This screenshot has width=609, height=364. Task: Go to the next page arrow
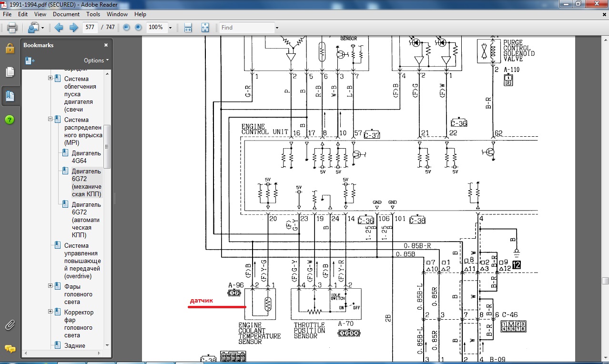[73, 28]
